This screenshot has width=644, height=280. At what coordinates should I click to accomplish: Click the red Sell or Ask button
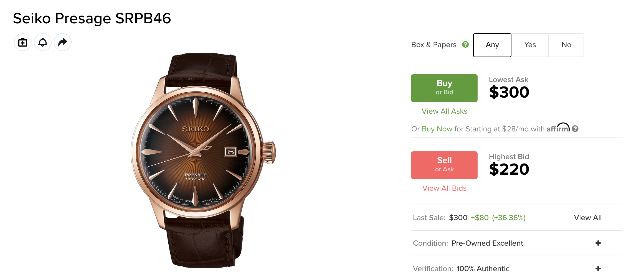pos(444,165)
